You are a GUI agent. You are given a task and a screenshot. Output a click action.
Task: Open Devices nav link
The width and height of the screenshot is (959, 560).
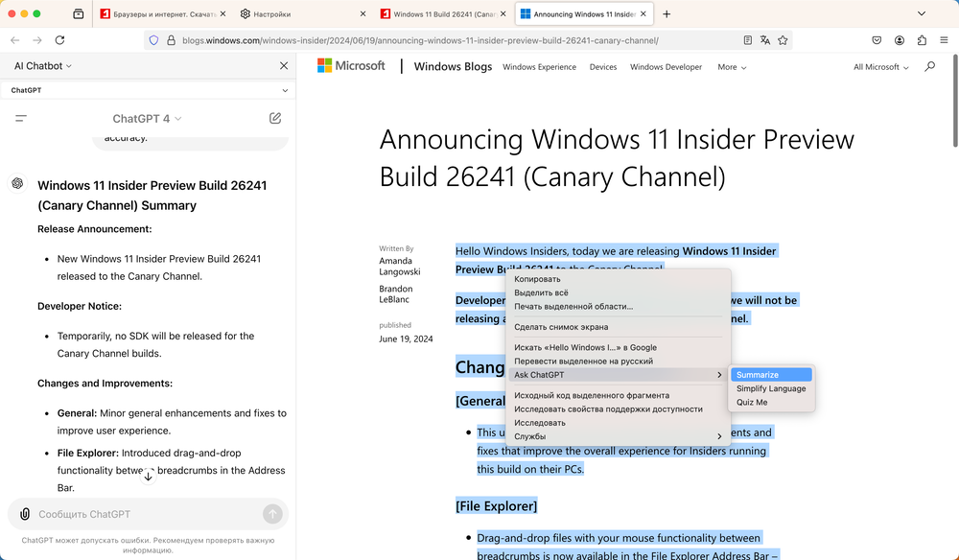click(603, 67)
